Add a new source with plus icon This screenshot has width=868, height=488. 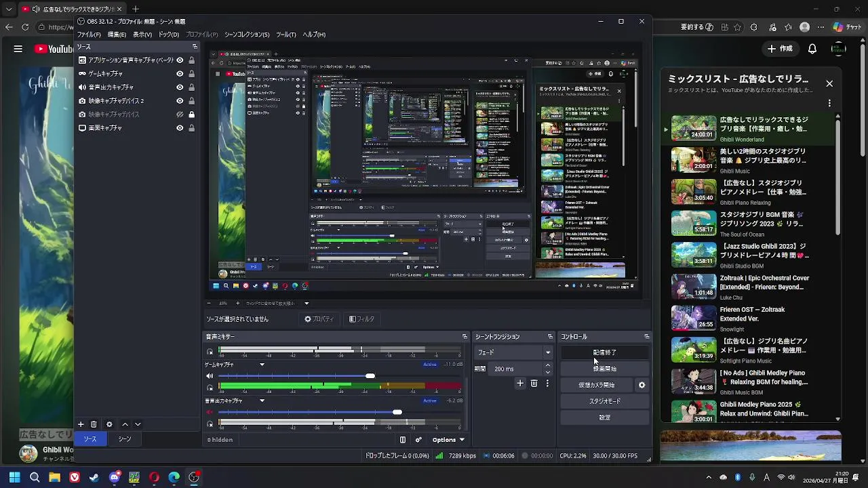click(x=81, y=424)
